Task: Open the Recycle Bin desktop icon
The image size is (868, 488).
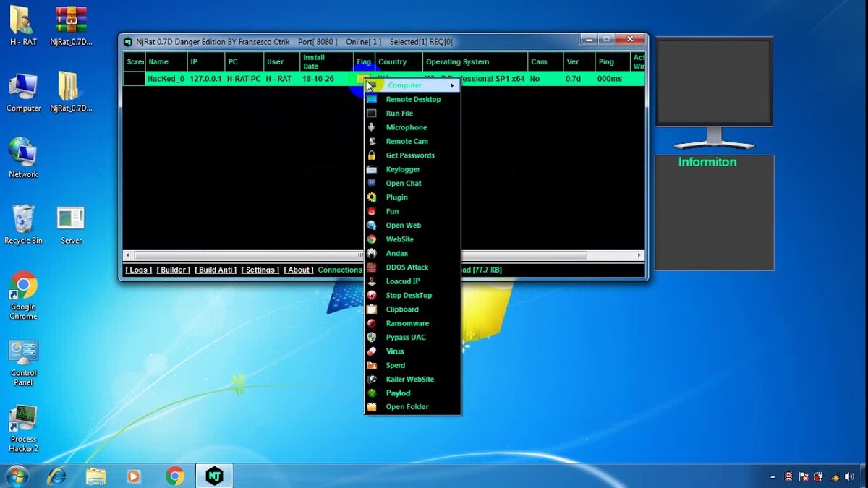Action: pos(23,224)
